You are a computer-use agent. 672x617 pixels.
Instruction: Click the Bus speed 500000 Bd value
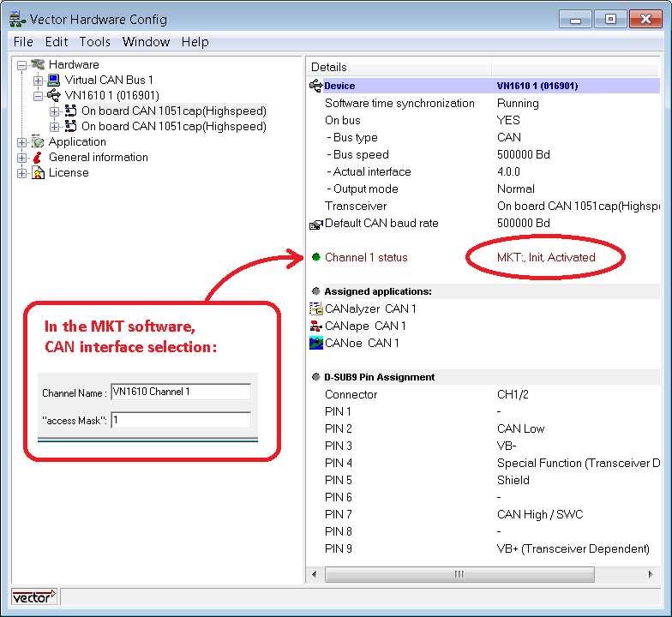523,154
